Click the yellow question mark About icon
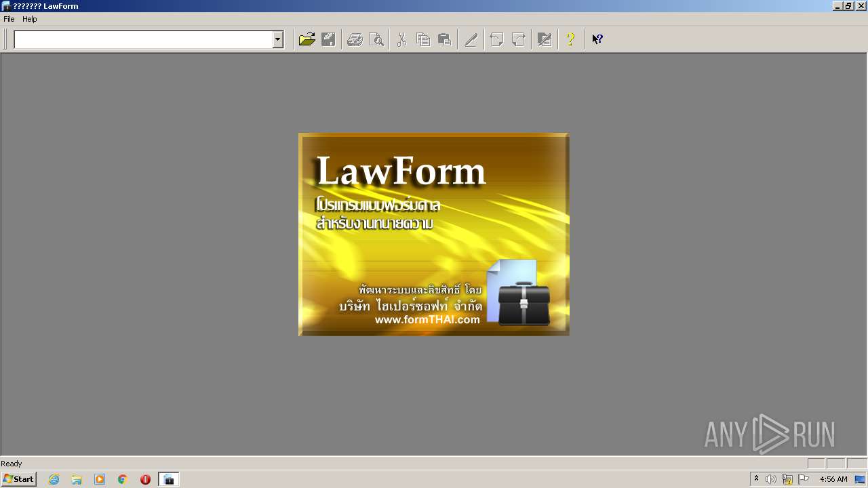 pyautogui.click(x=570, y=39)
